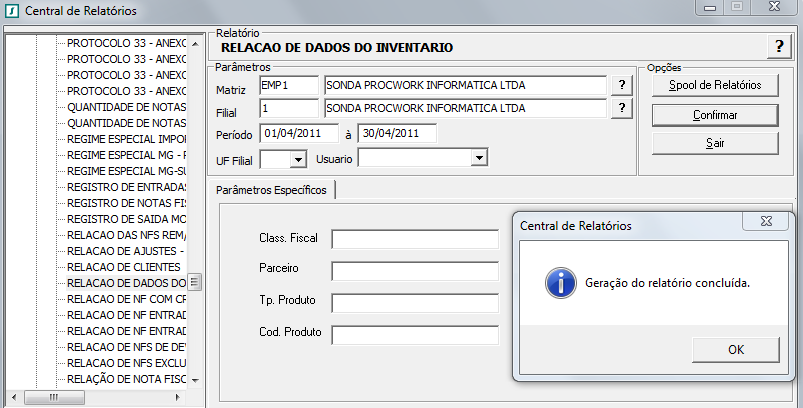Select RELACAO DE NFS EXCLU report
Screen dimensions: 803x408
tap(126, 363)
